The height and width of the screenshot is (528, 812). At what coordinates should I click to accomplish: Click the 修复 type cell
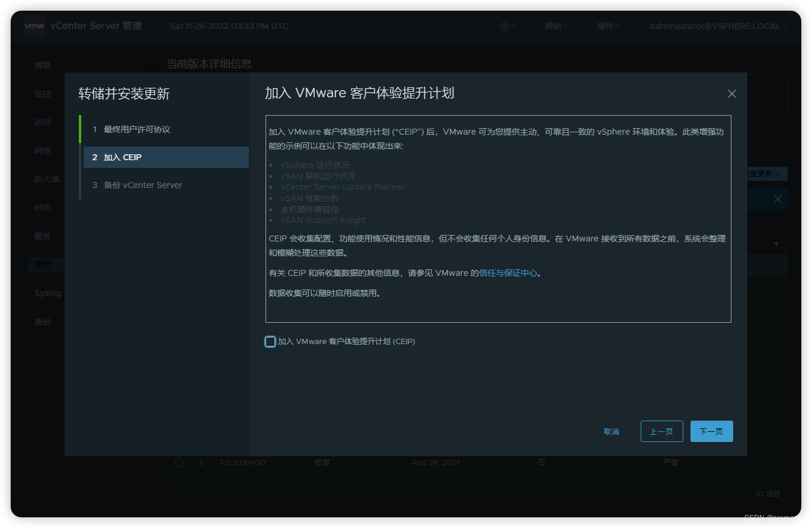[x=322, y=463]
